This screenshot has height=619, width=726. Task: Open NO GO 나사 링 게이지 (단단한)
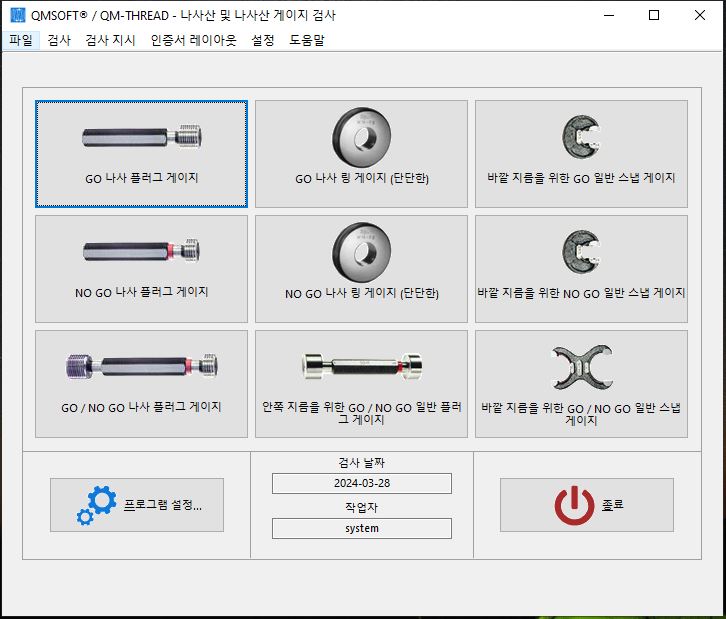[361, 269]
